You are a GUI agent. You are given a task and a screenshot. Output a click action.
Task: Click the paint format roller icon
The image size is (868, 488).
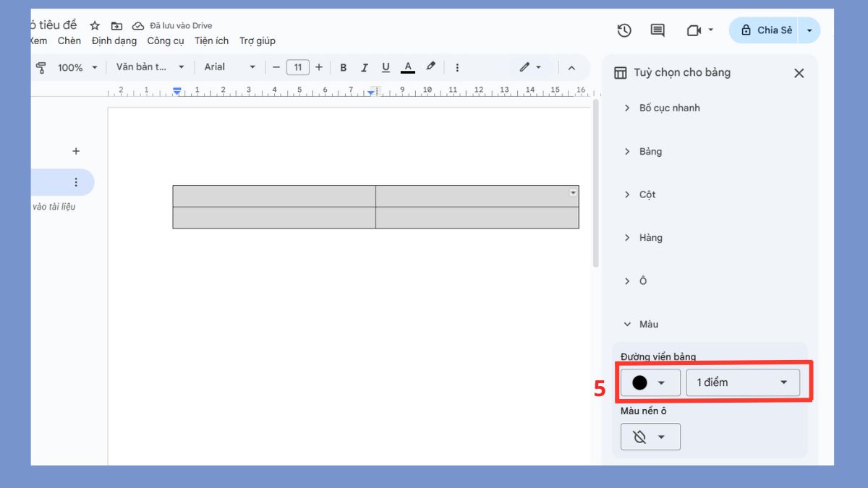41,67
